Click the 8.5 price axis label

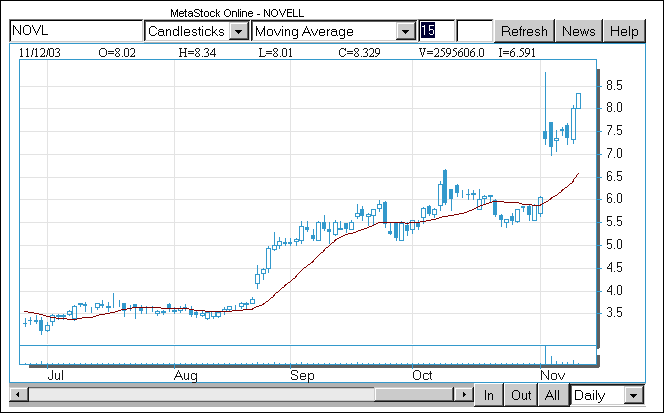[x=614, y=86]
